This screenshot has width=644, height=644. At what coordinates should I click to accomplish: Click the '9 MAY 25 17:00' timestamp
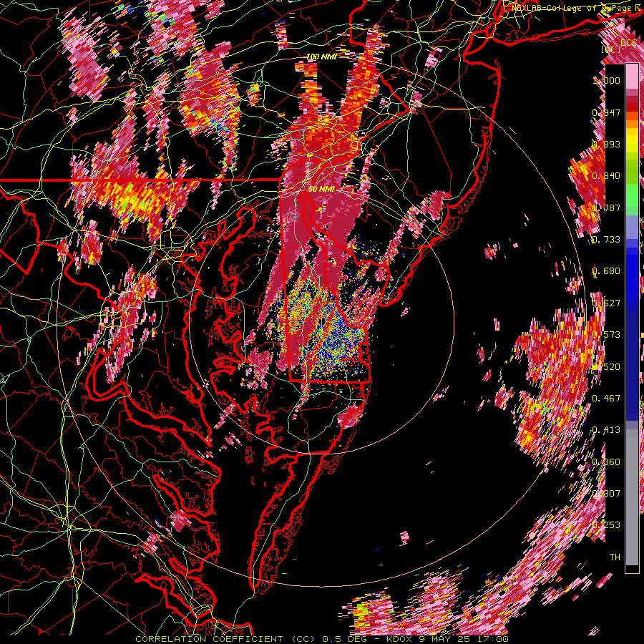tap(463, 639)
